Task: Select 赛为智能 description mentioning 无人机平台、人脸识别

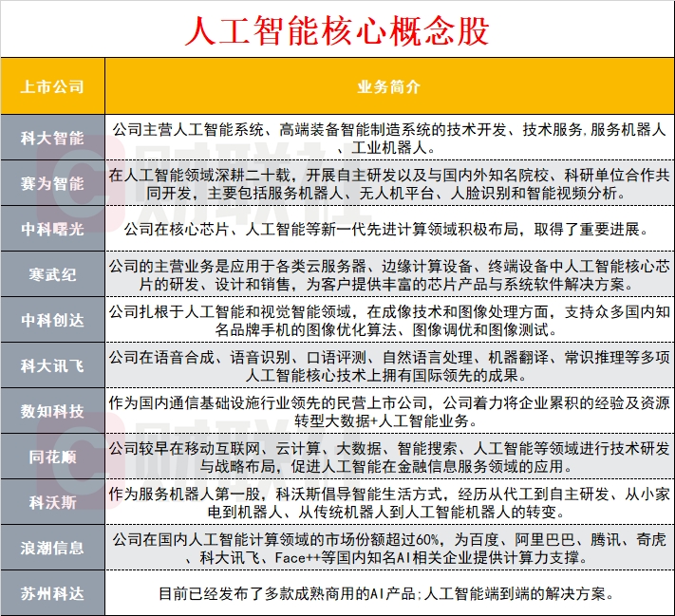Action: tap(389, 184)
